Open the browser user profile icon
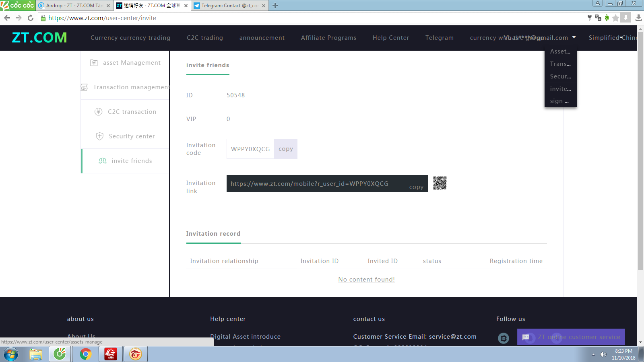Image resolution: width=644 pixels, height=362 pixels. click(598, 3)
